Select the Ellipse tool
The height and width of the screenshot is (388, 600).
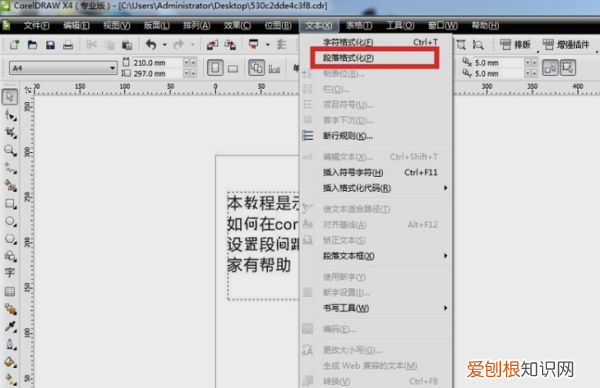[x=10, y=221]
